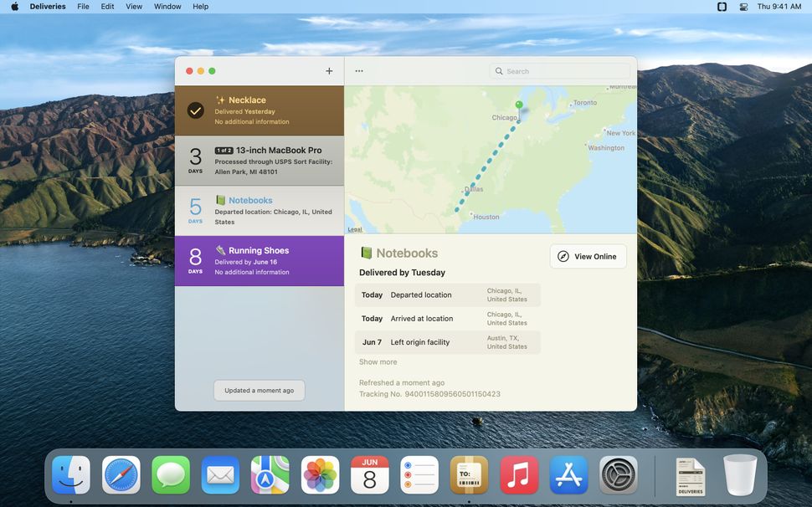Click the Legal link on the map
This screenshot has height=507, width=812.
click(x=356, y=229)
